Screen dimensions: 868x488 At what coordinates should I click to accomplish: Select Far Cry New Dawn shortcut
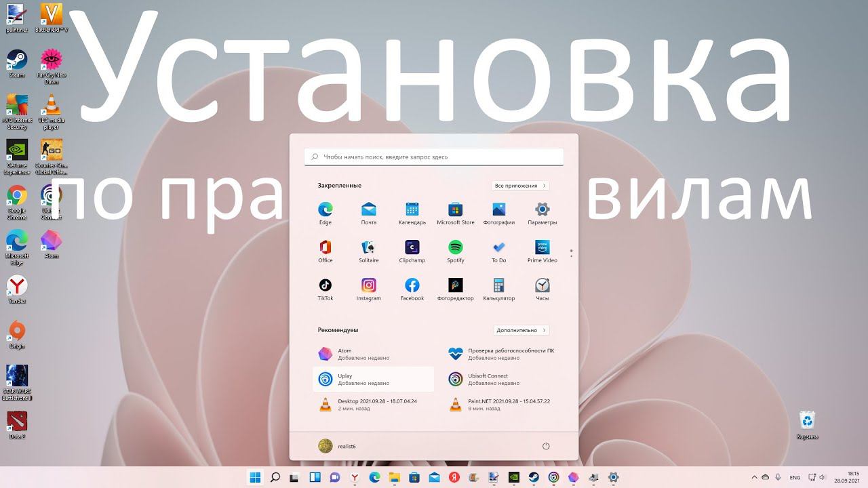tap(52, 66)
